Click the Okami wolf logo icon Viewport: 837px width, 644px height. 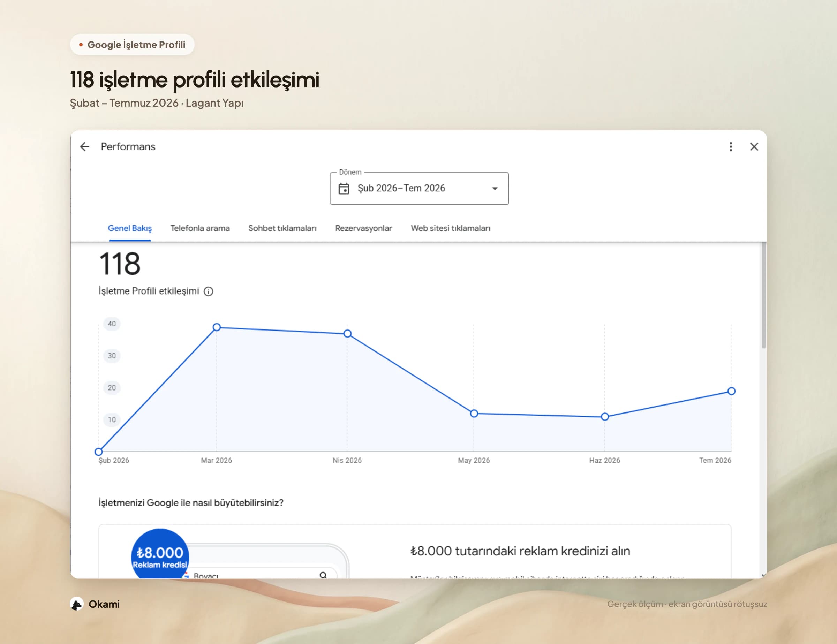pos(77,604)
